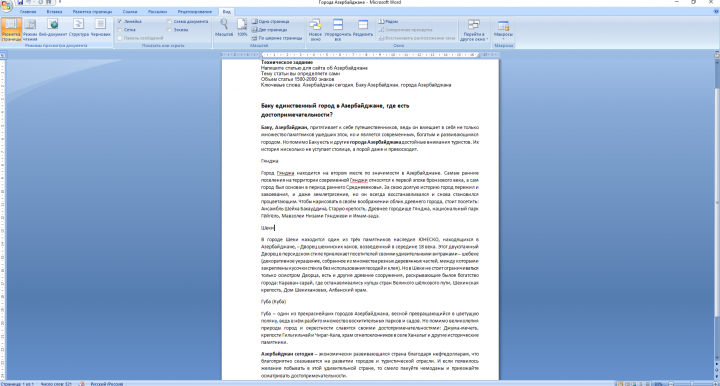Viewport: 720px width, 386px height.
Task: Choose Одна страница zoom option
Action: coord(270,22)
